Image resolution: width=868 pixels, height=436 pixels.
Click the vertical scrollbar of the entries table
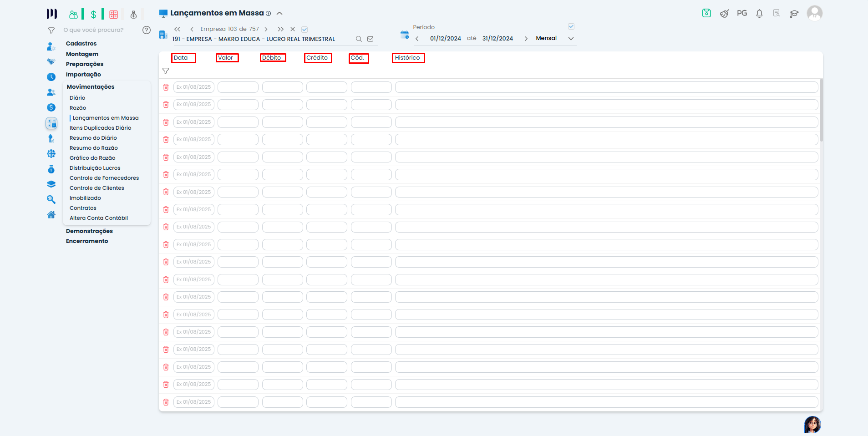click(821, 110)
